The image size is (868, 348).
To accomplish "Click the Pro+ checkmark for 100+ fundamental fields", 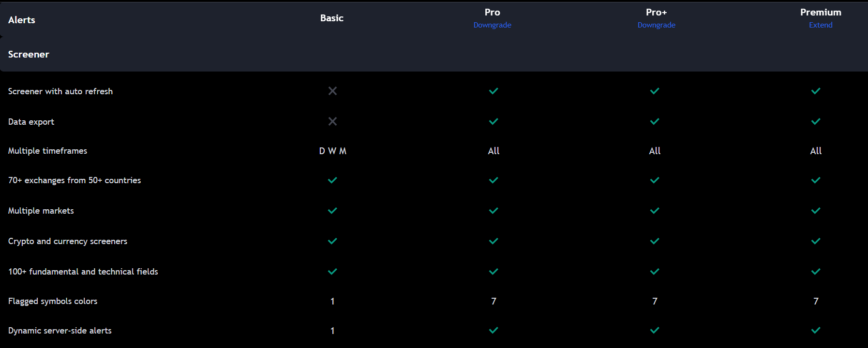I will 655,272.
